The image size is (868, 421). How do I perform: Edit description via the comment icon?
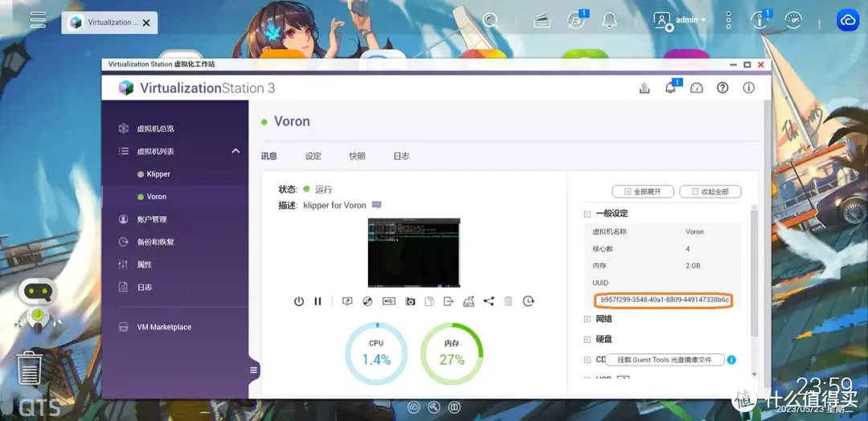[x=377, y=205]
